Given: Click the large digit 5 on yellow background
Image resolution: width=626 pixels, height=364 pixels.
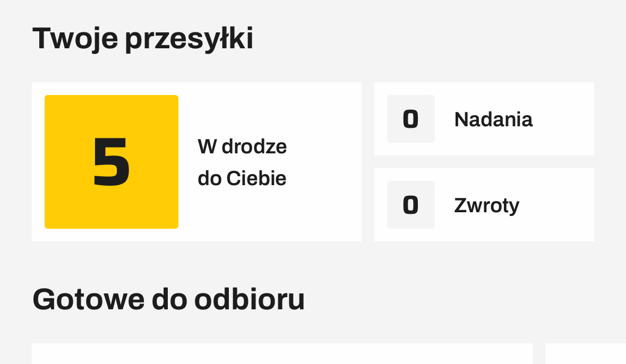Looking at the screenshot, I should (x=112, y=161).
